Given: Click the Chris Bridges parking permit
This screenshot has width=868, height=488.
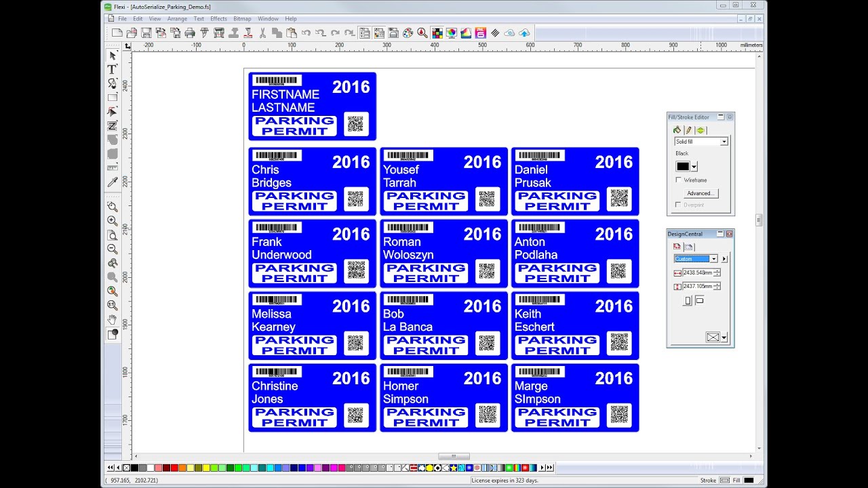Looking at the screenshot, I should 312,181.
